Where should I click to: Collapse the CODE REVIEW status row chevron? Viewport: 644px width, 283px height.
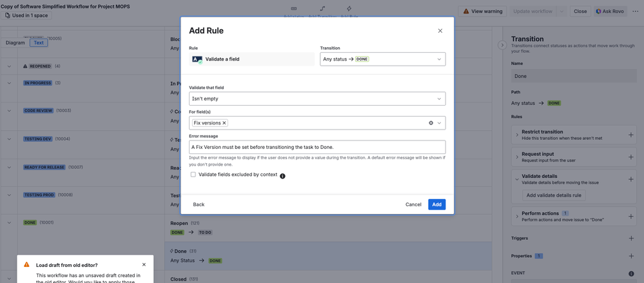[9, 110]
